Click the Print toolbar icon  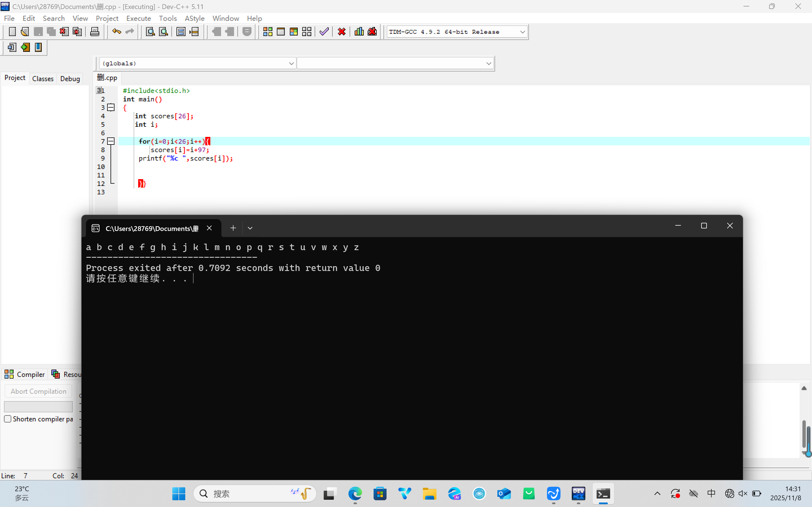click(95, 32)
